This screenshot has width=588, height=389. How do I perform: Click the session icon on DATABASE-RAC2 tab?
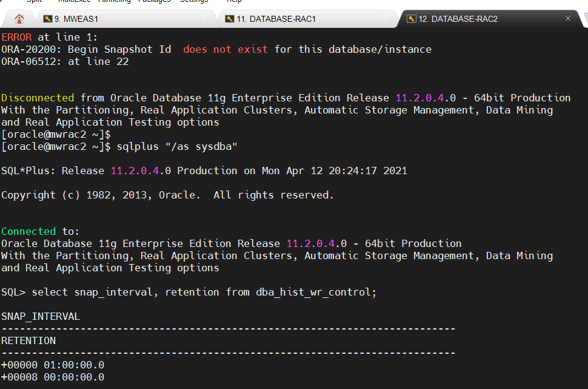(x=412, y=19)
